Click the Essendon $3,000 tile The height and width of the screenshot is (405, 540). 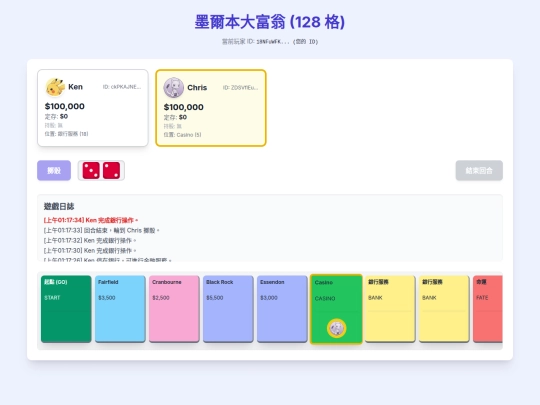coord(282,309)
